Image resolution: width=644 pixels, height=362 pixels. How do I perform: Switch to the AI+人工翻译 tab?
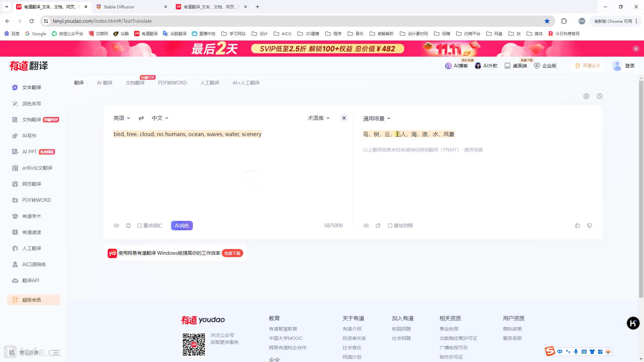pos(246,83)
